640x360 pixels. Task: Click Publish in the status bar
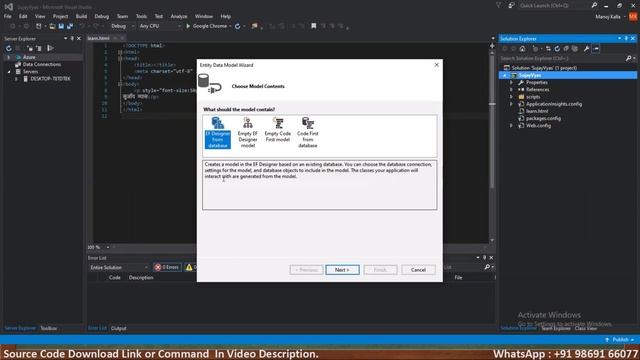[620, 340]
